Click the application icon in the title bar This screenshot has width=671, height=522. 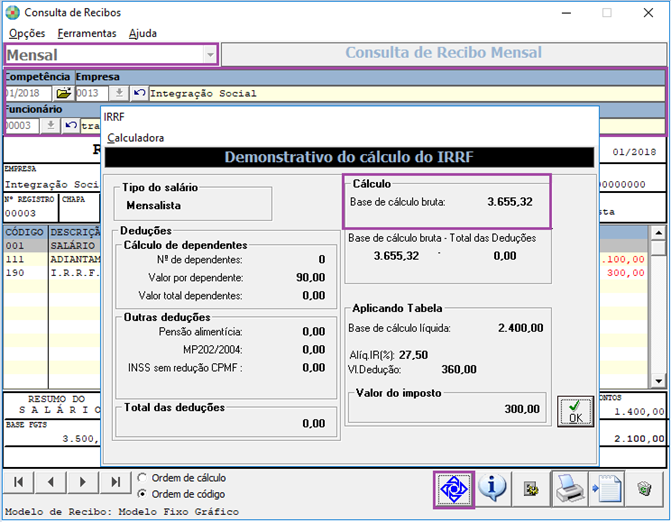point(12,12)
